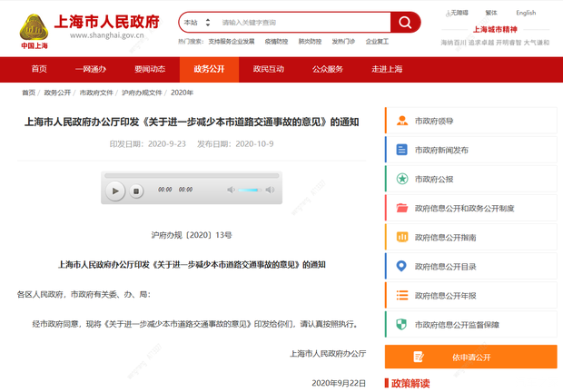This screenshot has width=563, height=392.
Task: Go to 市政府文件 in breadcrumb
Action: tap(96, 93)
